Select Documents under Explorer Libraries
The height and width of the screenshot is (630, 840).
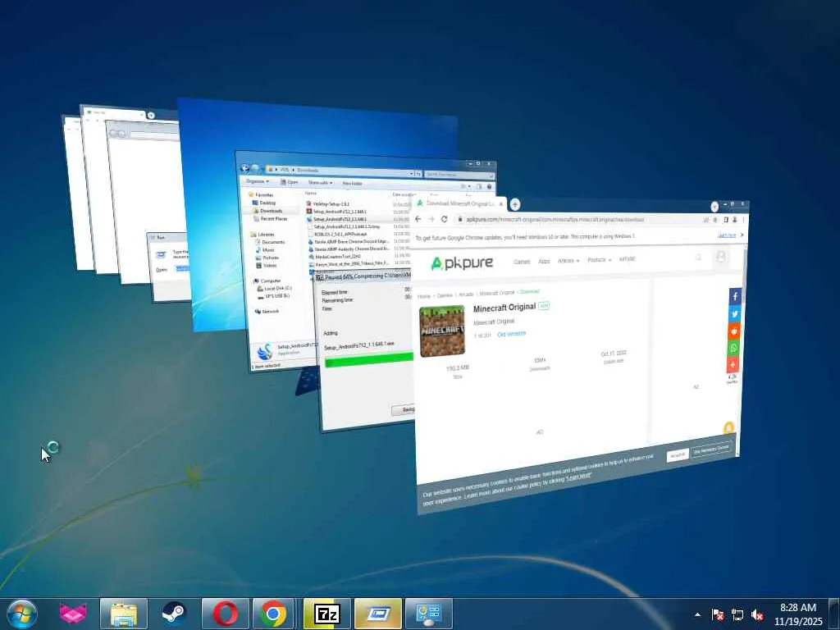pyautogui.click(x=270, y=242)
